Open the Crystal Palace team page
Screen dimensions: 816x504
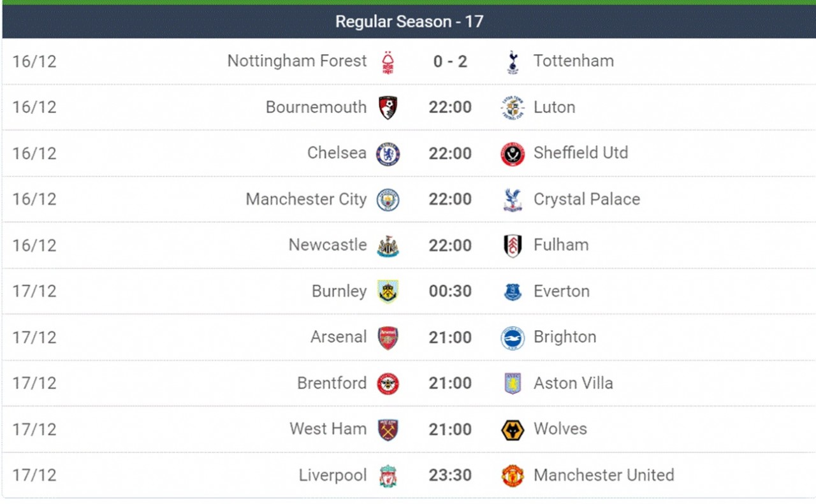(x=586, y=199)
